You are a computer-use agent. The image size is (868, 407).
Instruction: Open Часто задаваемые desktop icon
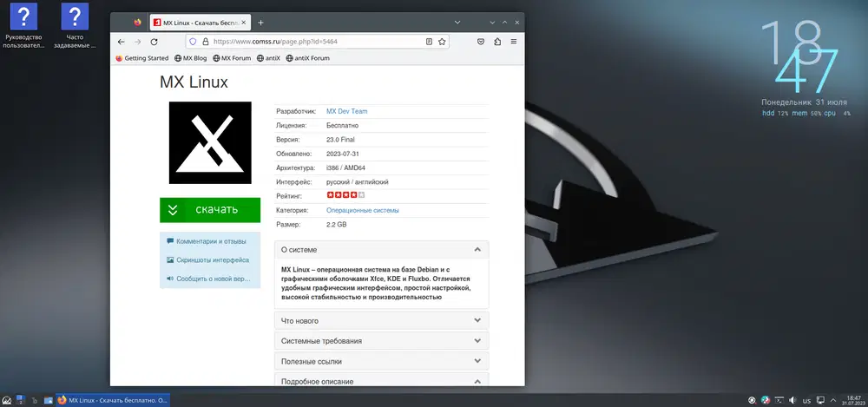(x=74, y=26)
